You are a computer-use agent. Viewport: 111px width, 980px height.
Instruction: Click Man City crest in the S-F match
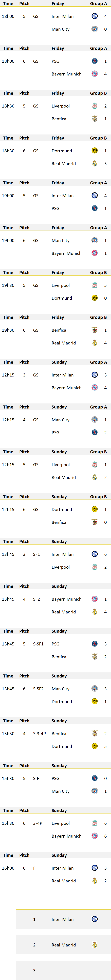pos(95,791)
